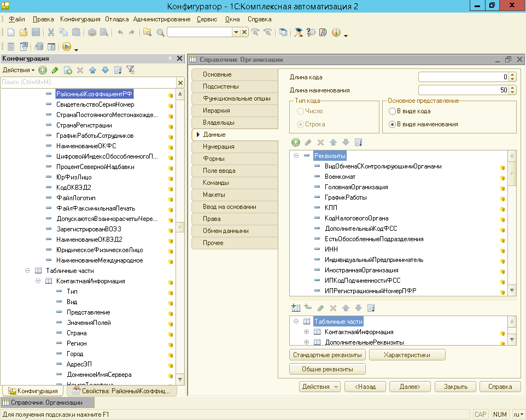Click Configuration tree scrollbar down arrow

point(180,380)
